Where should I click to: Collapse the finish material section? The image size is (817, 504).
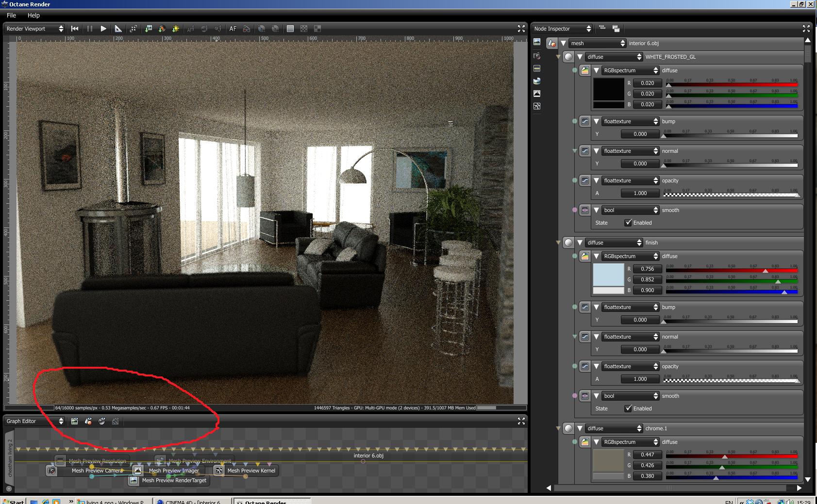pyautogui.click(x=580, y=243)
